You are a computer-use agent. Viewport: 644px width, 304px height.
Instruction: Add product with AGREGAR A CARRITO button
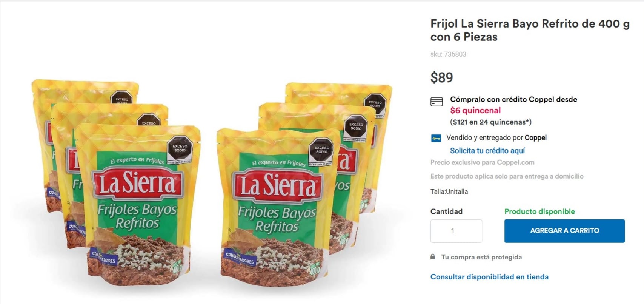tap(564, 231)
